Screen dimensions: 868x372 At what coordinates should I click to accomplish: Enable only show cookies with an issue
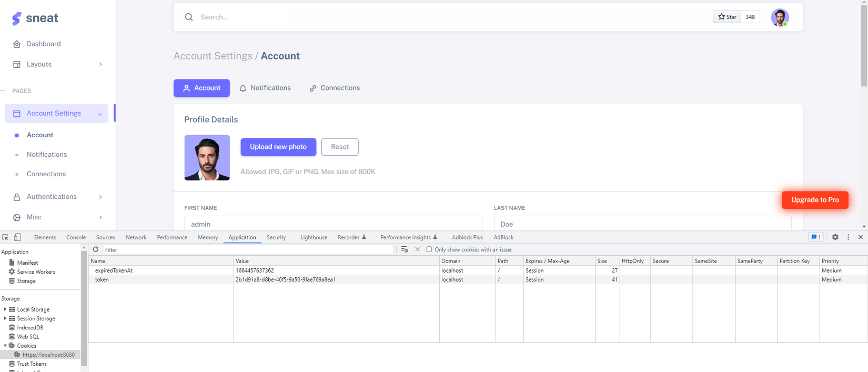[x=429, y=249]
